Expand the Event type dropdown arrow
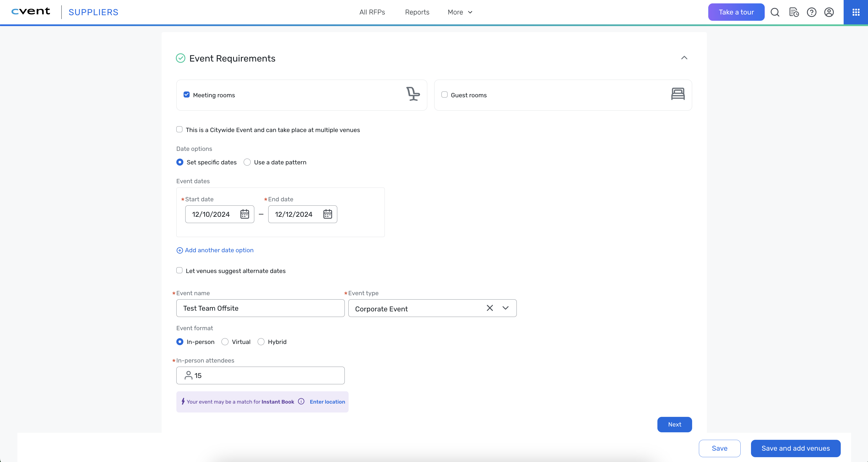The height and width of the screenshot is (462, 868). point(505,308)
